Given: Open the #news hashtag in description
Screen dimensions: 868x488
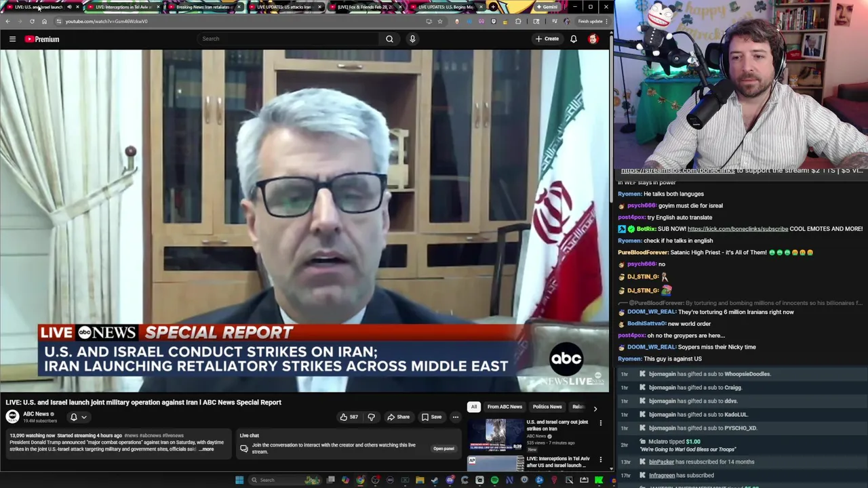Looking at the screenshot, I should (132, 436).
